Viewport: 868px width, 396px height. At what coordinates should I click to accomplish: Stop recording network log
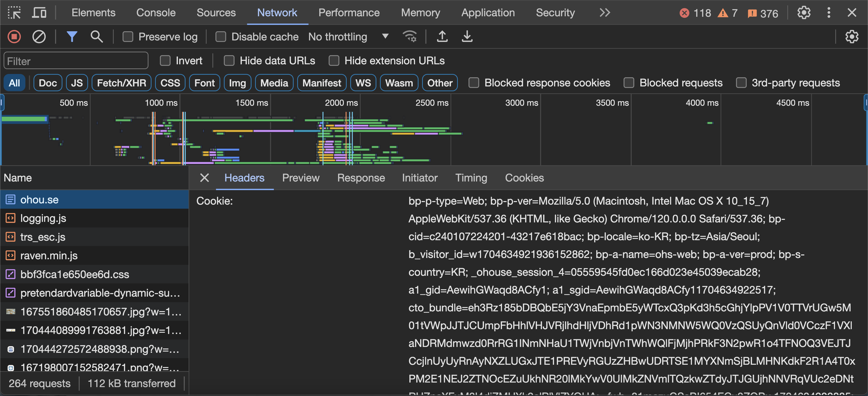14,36
